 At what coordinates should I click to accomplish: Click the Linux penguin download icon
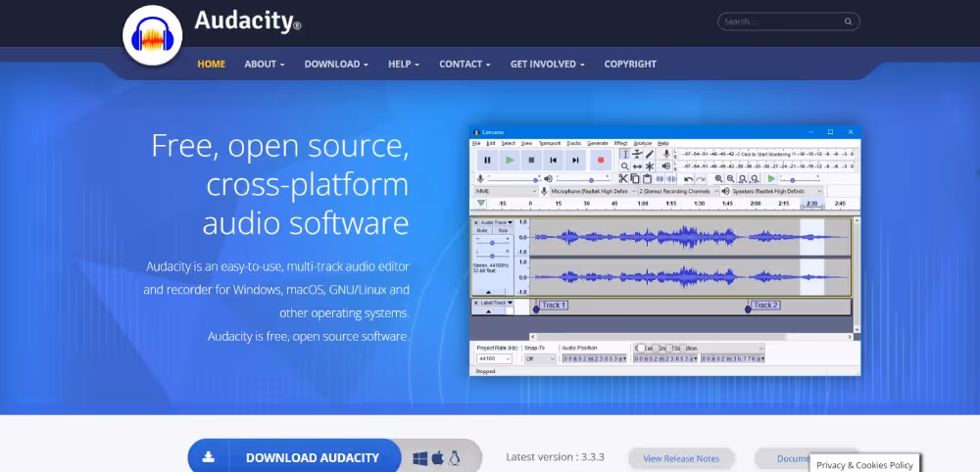455,458
